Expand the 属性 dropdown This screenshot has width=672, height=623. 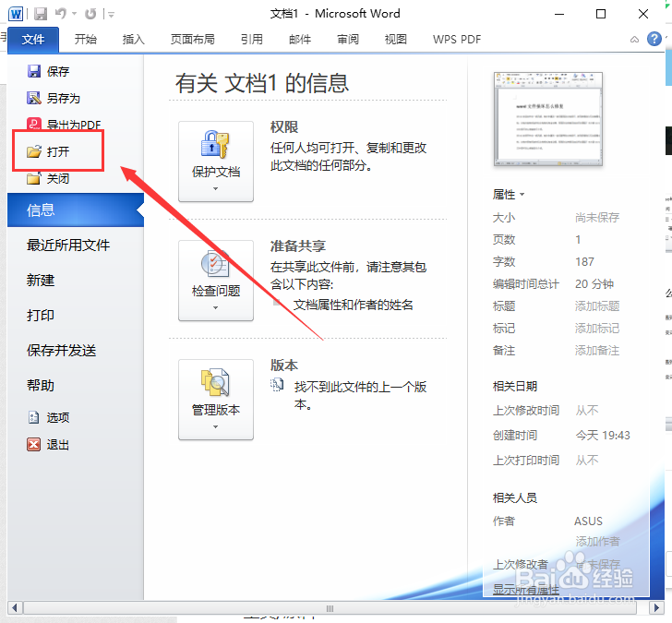click(509, 195)
